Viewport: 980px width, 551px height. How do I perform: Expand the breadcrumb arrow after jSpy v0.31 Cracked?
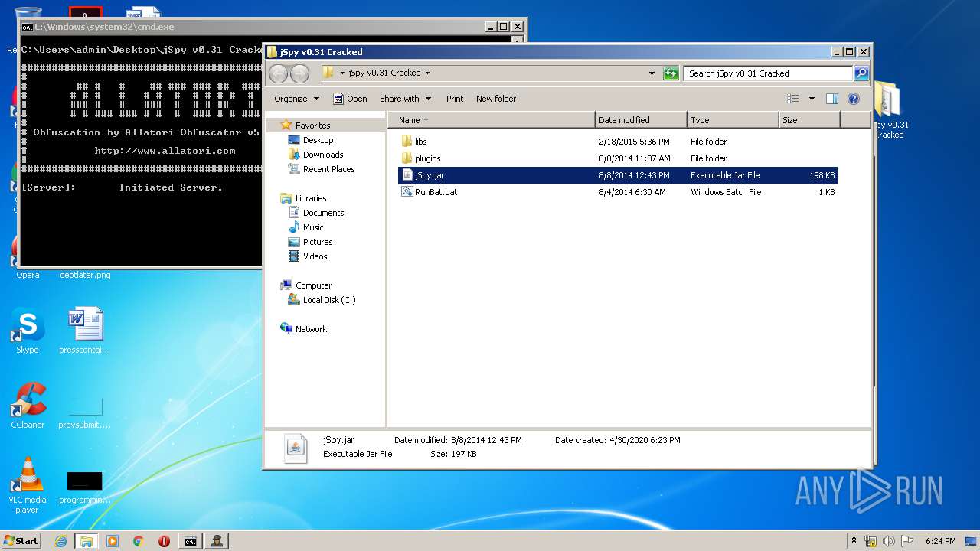pos(427,73)
